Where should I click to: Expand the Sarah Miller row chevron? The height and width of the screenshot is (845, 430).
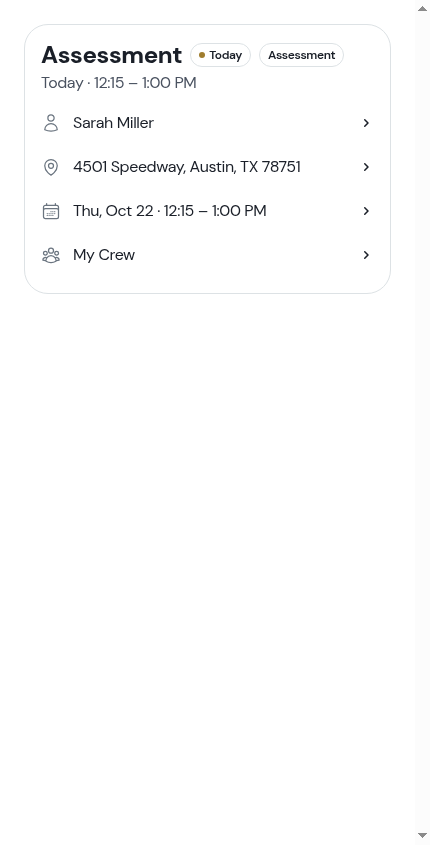tap(366, 123)
